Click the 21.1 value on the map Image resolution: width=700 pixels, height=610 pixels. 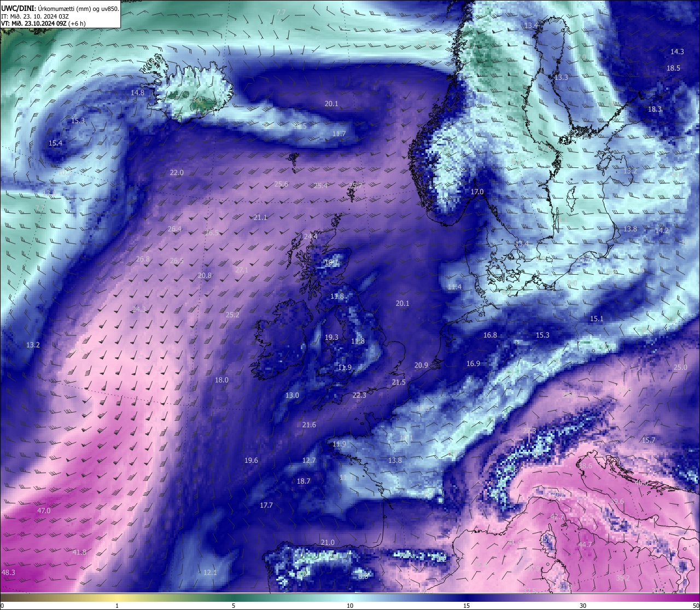click(x=260, y=217)
